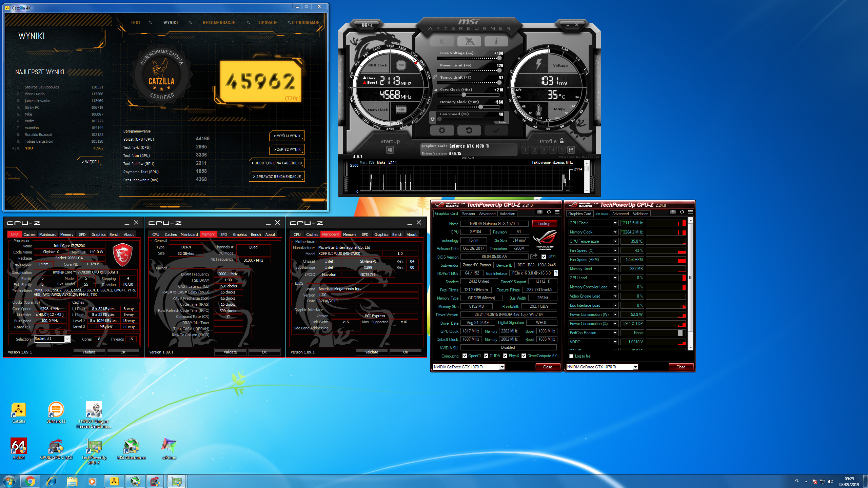The image size is (868, 488).
Task: Click the Afterburner jet logo button
Action: tap(469, 41)
